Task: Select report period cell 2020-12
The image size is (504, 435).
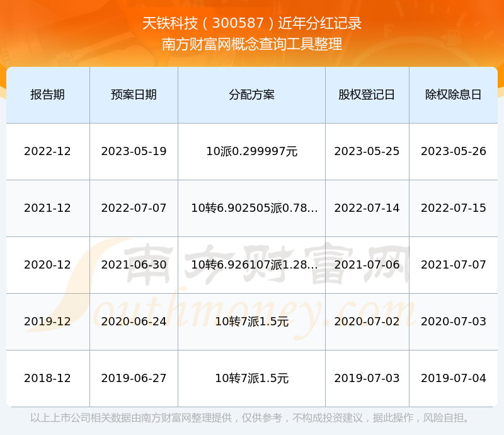Action: click(48, 265)
